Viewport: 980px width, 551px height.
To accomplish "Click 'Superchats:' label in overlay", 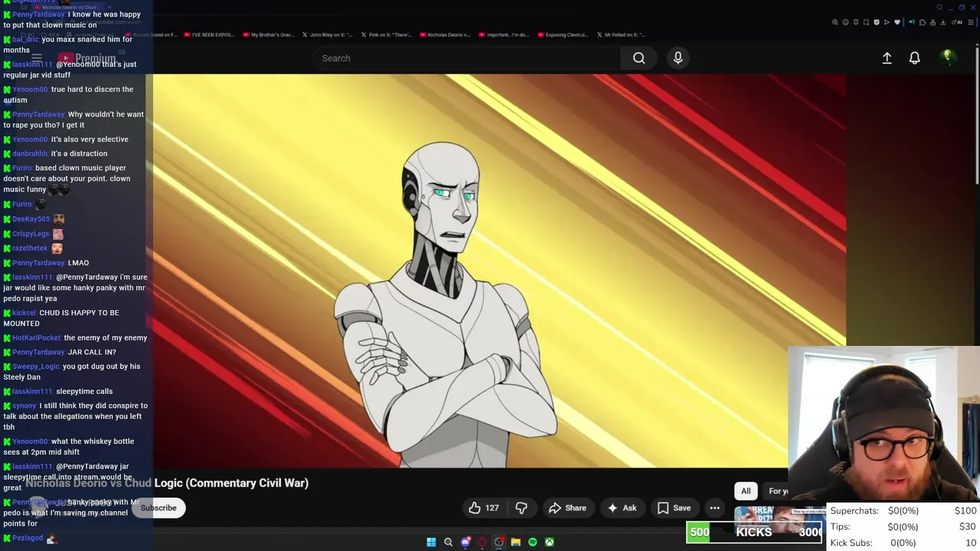I will pos(854,511).
